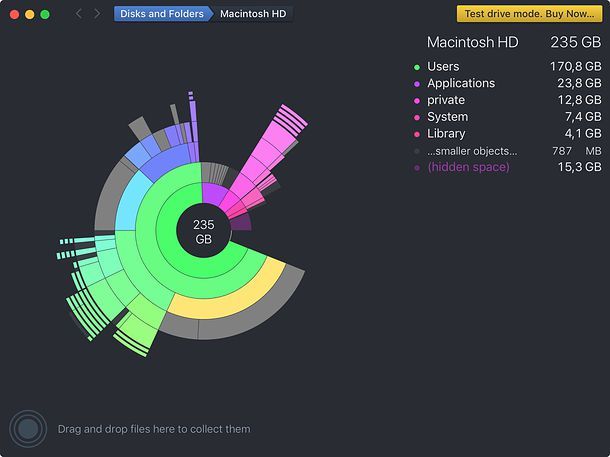Image resolution: width=610 pixels, height=457 pixels.
Task: Go back with the left arrow
Action: point(79,14)
